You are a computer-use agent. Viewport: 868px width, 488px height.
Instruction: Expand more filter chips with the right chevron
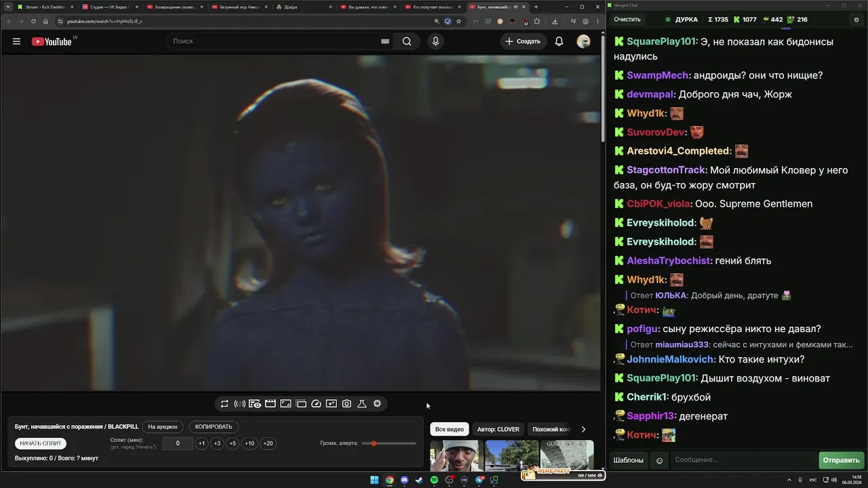click(583, 430)
